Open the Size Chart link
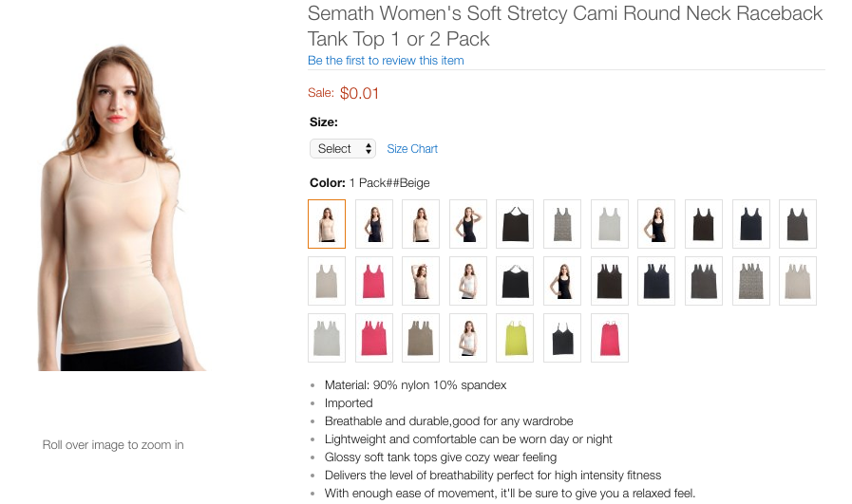Viewport: 852px width, 504px height. pyautogui.click(x=412, y=149)
